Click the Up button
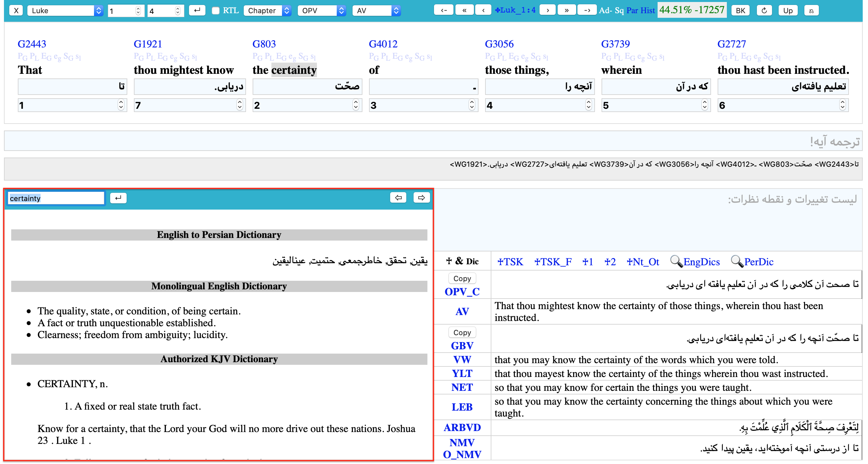 [788, 11]
